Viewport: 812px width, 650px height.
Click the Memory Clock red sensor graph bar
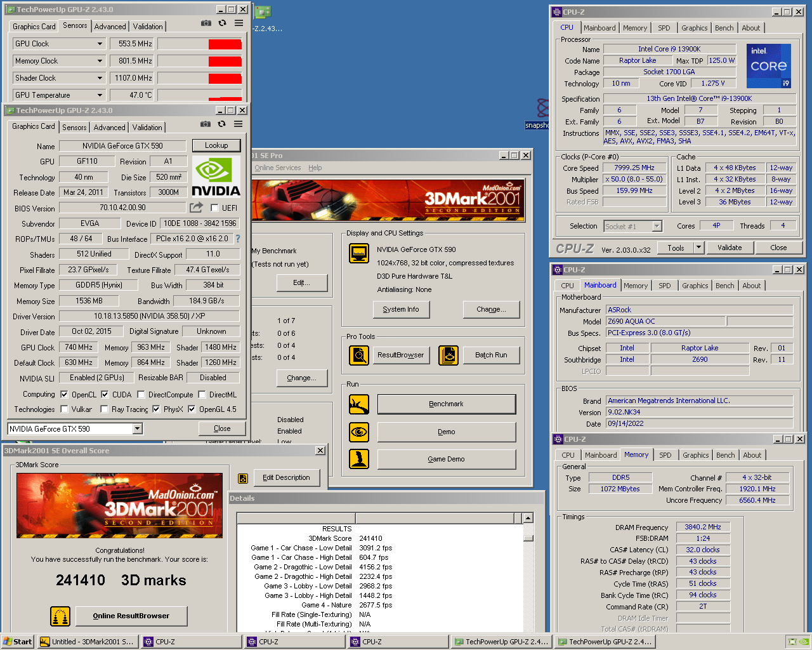(x=225, y=61)
